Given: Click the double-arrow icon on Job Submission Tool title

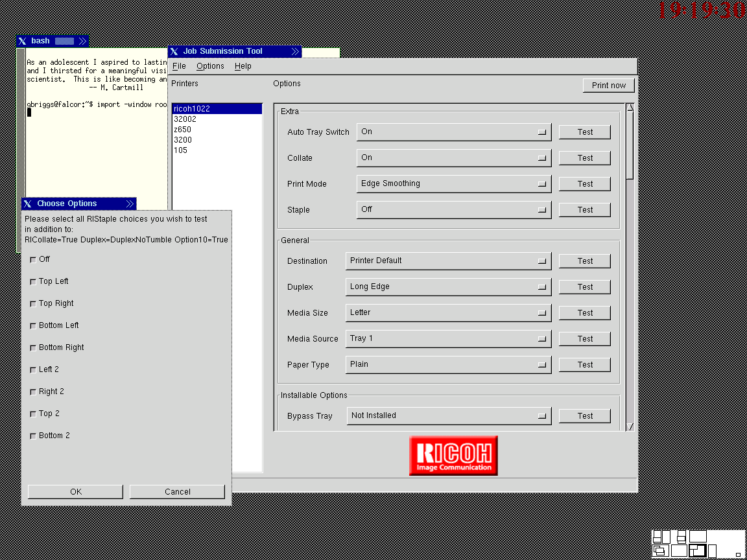Looking at the screenshot, I should click(295, 51).
